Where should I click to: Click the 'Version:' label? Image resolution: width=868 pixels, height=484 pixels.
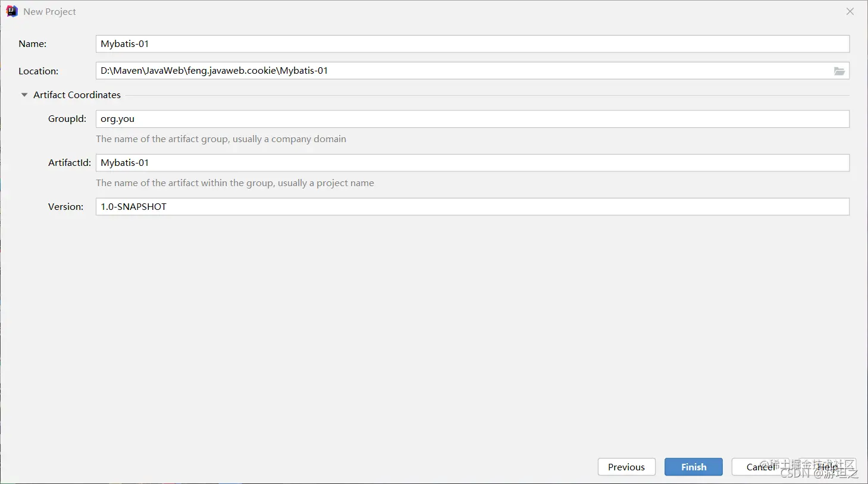[x=66, y=207]
